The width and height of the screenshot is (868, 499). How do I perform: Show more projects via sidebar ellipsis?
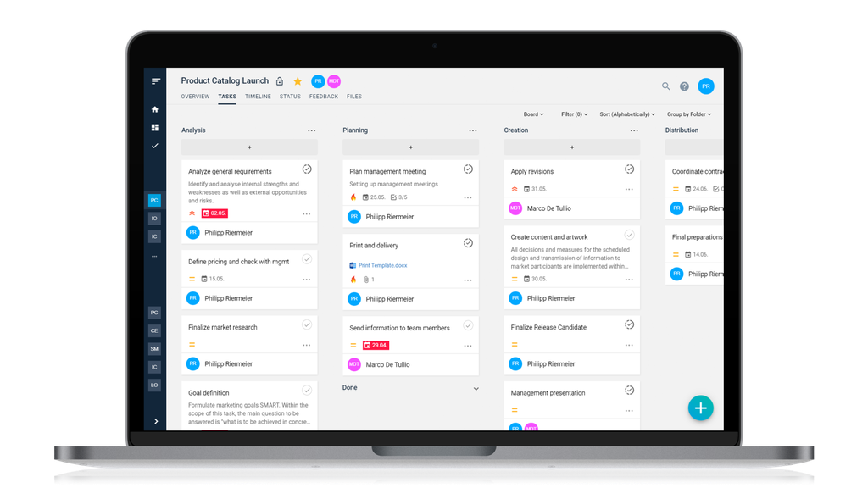point(154,256)
